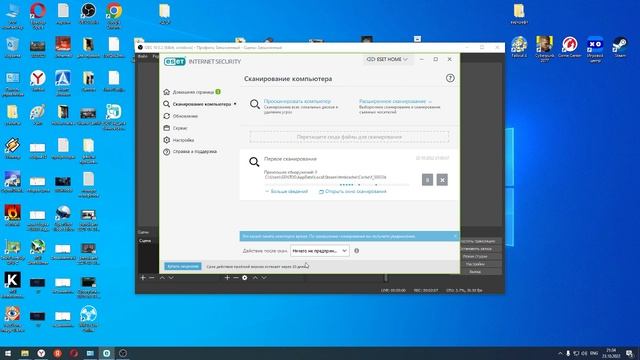The image size is (640, 360).
Task: Expand the Advanced scanning options link
Action: click(395, 101)
